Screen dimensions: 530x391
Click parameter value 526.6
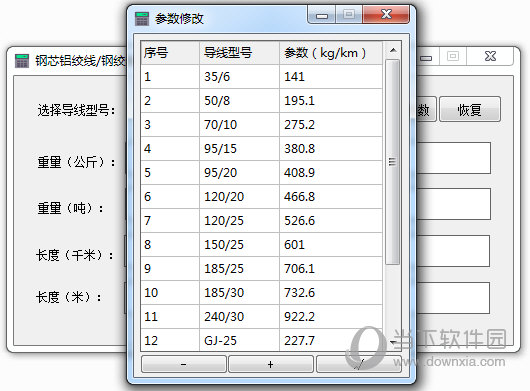[x=331, y=221]
